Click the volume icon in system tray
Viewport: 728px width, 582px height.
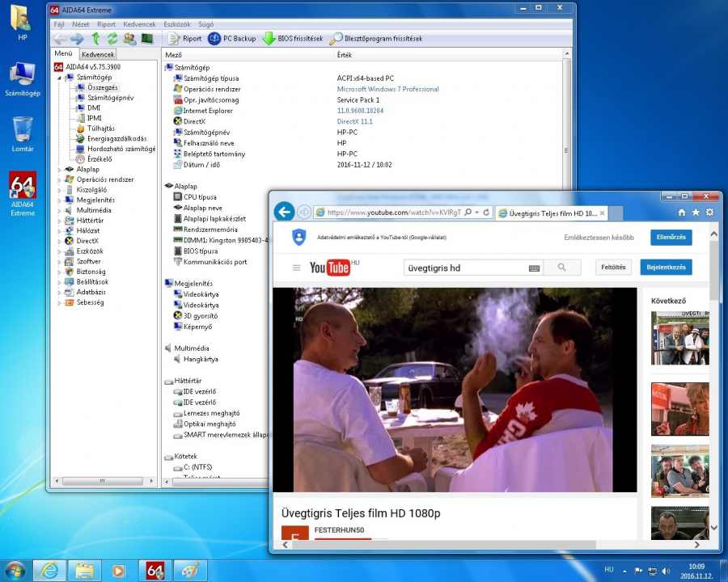[x=666, y=571]
